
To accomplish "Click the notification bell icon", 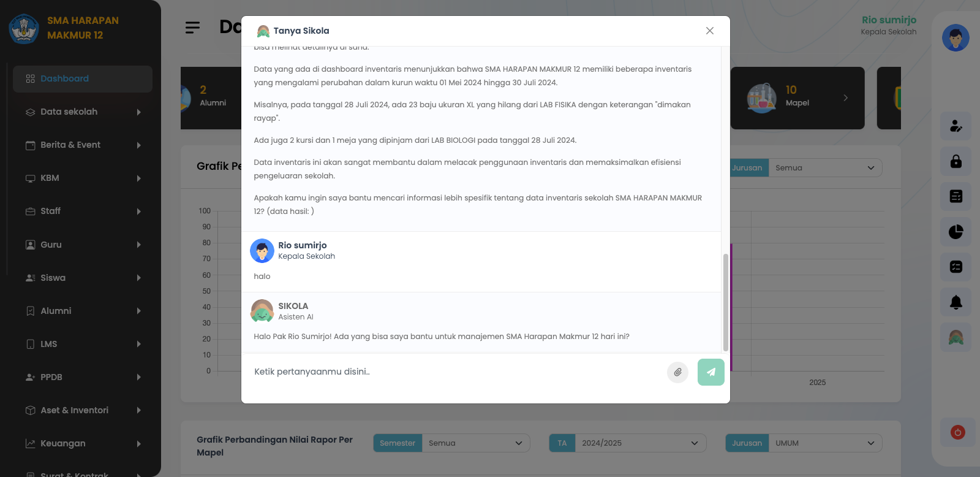I will coord(956,302).
